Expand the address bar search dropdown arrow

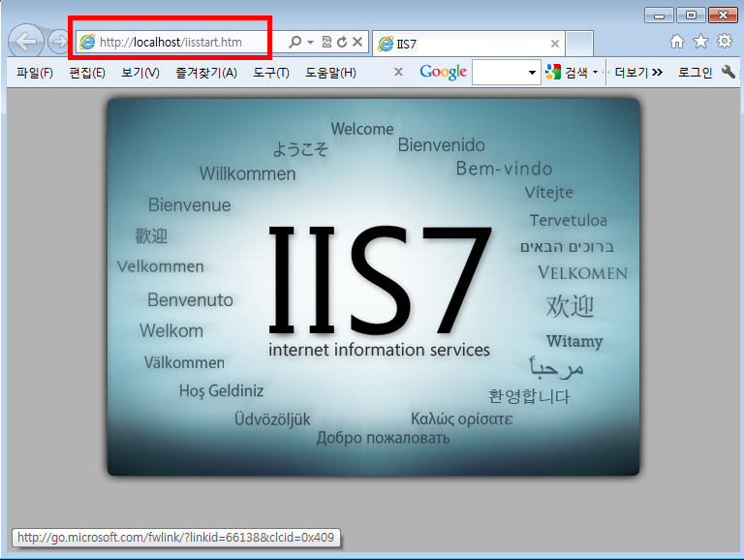(310, 43)
